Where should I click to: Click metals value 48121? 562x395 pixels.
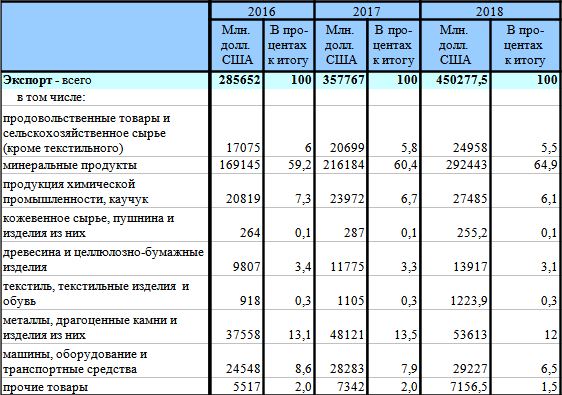(347, 335)
